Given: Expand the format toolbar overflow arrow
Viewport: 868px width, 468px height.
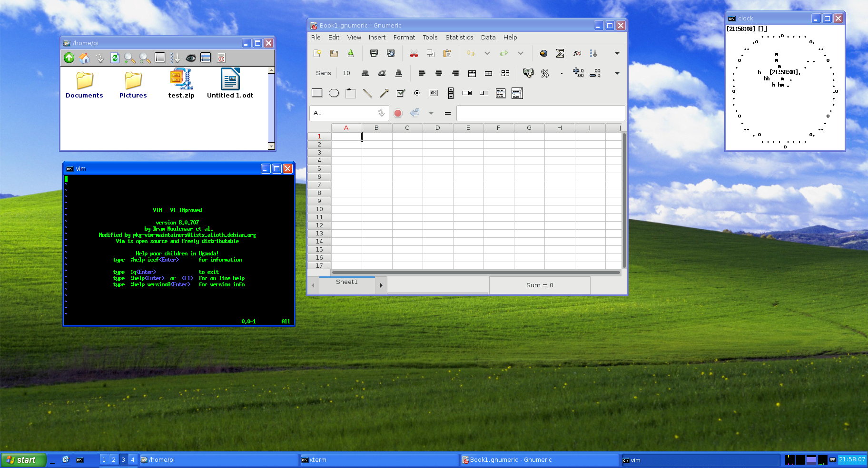Looking at the screenshot, I should click(x=617, y=73).
